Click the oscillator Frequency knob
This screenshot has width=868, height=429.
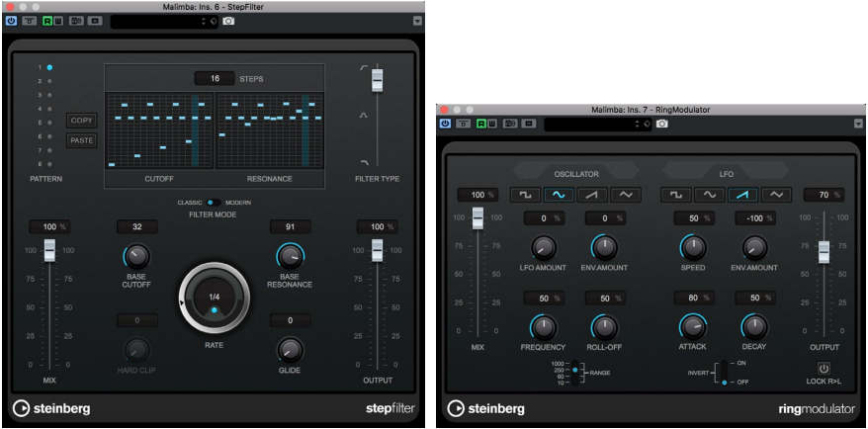(544, 327)
